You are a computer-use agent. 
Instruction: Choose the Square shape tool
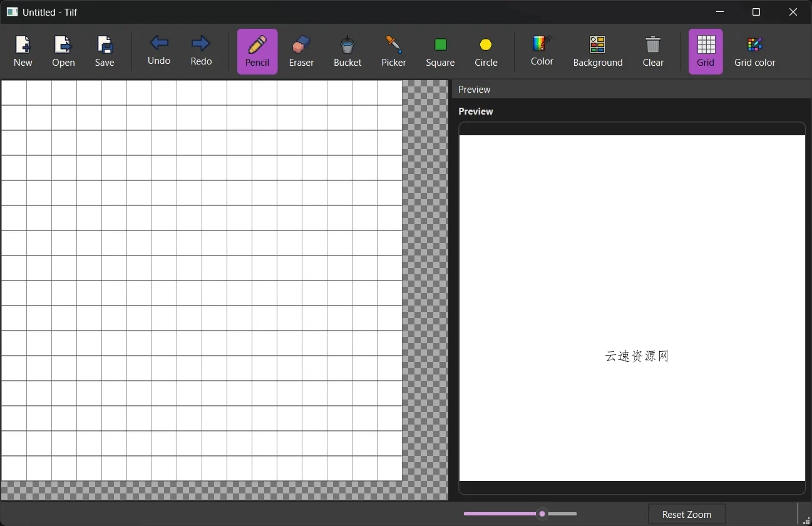(440, 51)
